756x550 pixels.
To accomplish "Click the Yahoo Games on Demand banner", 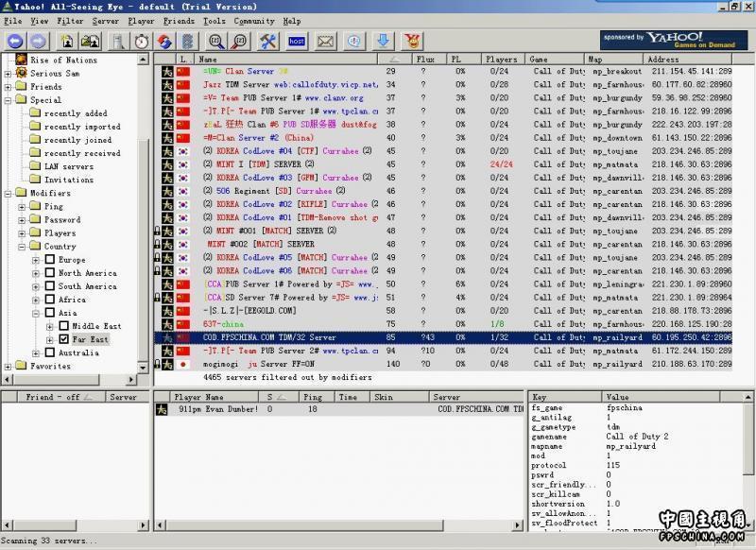I will [x=674, y=41].
